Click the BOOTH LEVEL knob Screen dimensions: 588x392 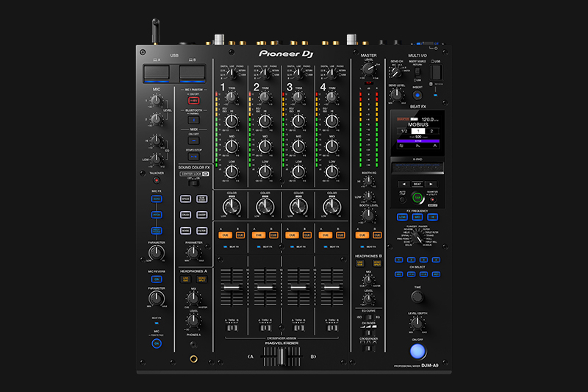368,215
